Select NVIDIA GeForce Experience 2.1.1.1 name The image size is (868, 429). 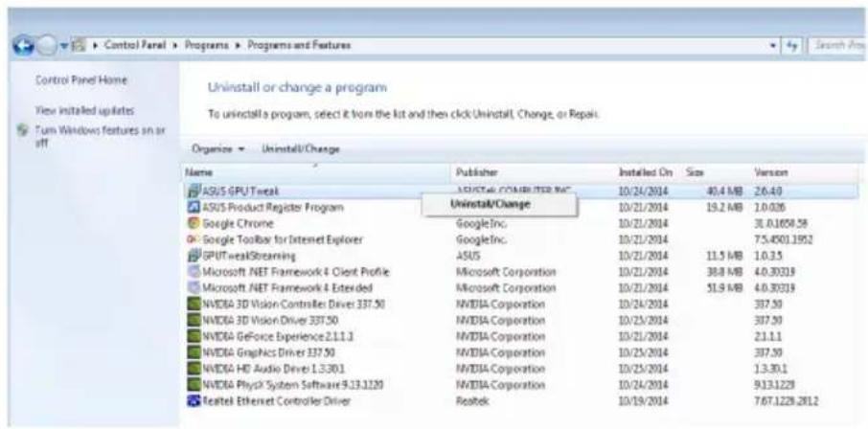coord(278,336)
